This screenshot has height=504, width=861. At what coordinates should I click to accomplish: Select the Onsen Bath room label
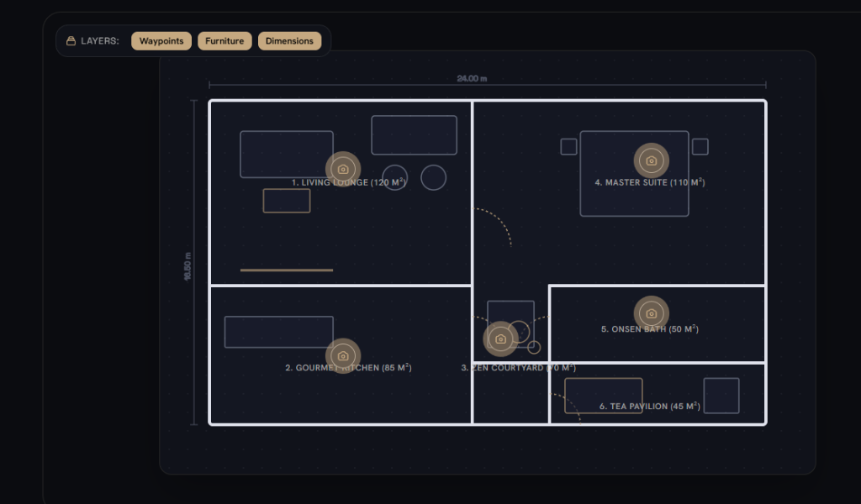pos(650,329)
